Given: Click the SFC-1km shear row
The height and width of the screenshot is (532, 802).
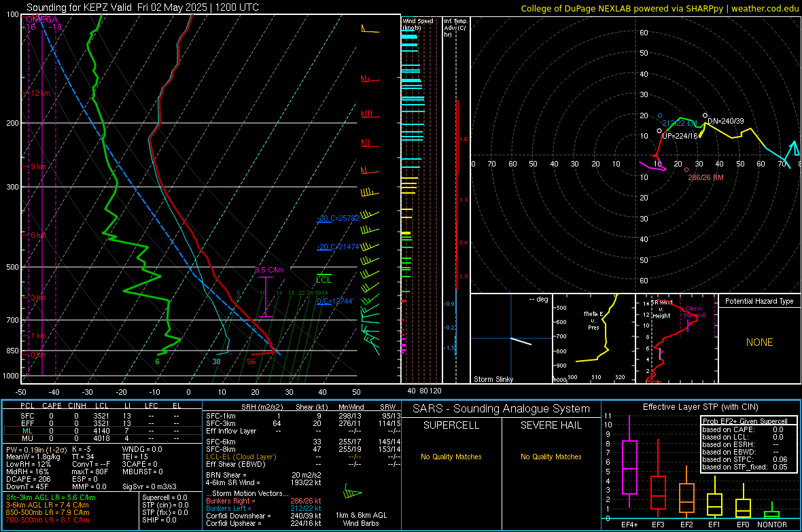Looking at the screenshot, I should click(303, 416).
